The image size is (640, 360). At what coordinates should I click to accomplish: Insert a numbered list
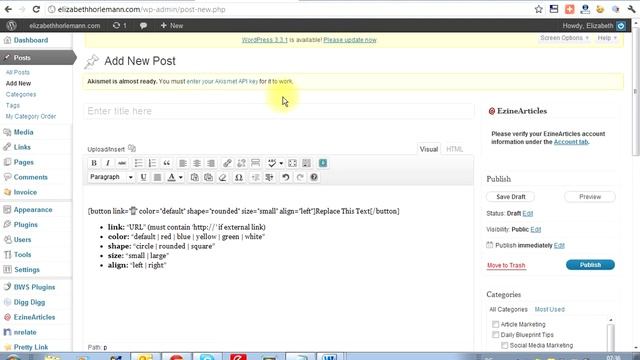click(x=152, y=163)
